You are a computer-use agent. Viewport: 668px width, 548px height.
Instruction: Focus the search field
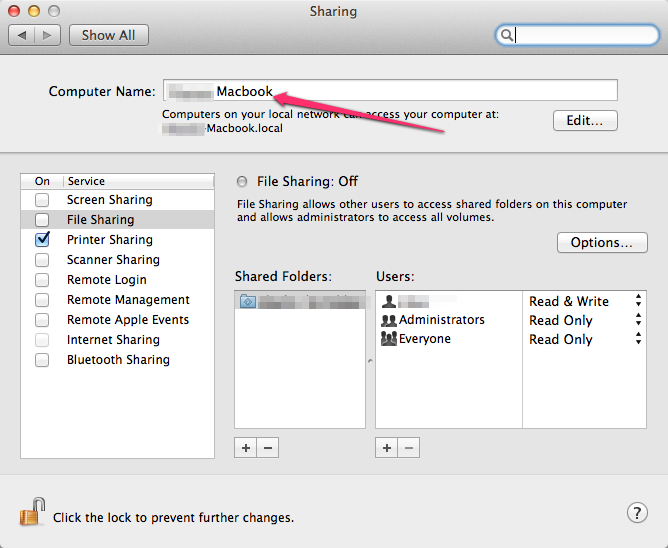[577, 35]
